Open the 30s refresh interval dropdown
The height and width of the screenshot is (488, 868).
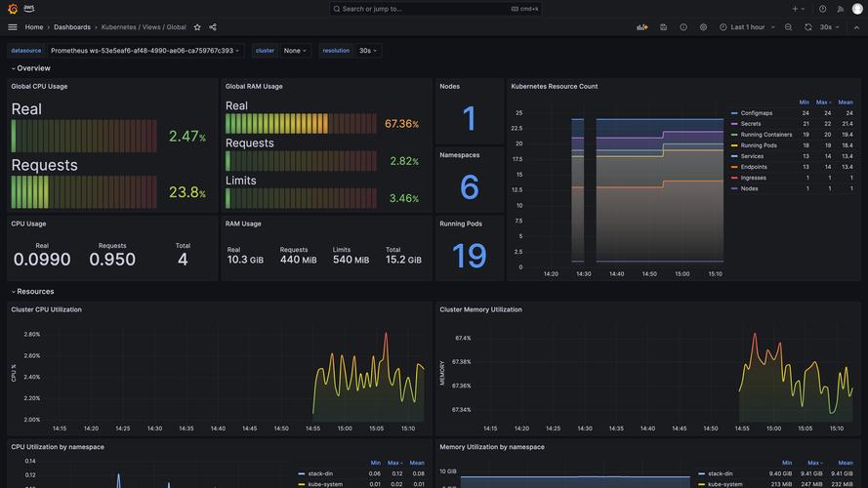(829, 27)
